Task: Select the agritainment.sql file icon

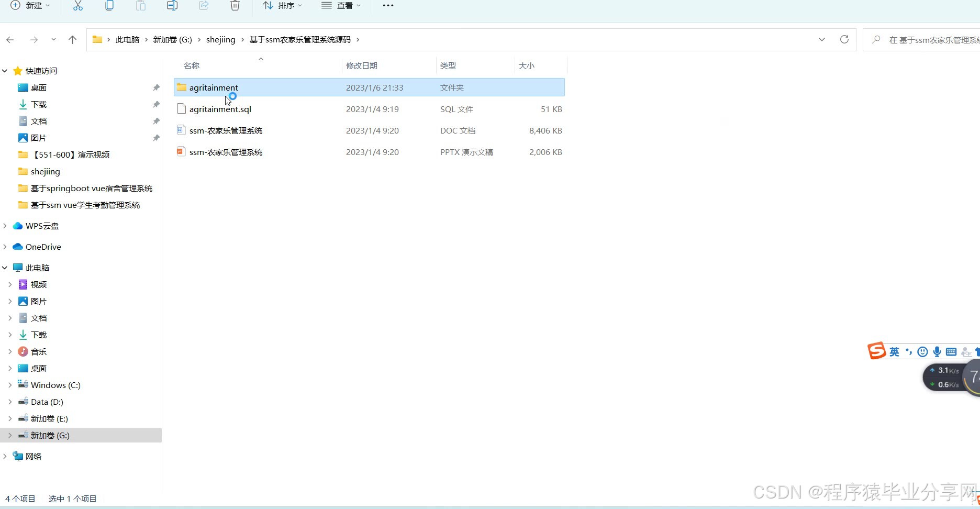Action: coord(182,108)
